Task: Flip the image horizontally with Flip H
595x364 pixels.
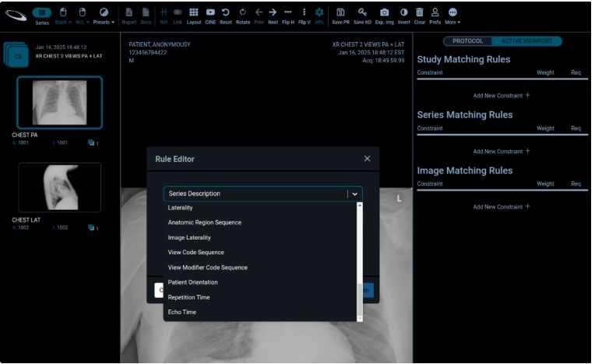Action: (288, 16)
